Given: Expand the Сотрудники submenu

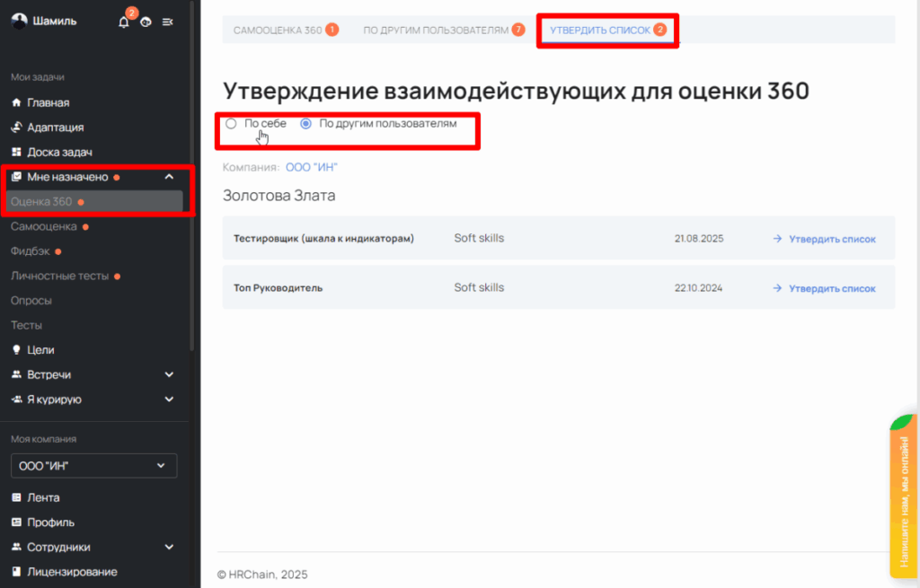Looking at the screenshot, I should [170, 547].
